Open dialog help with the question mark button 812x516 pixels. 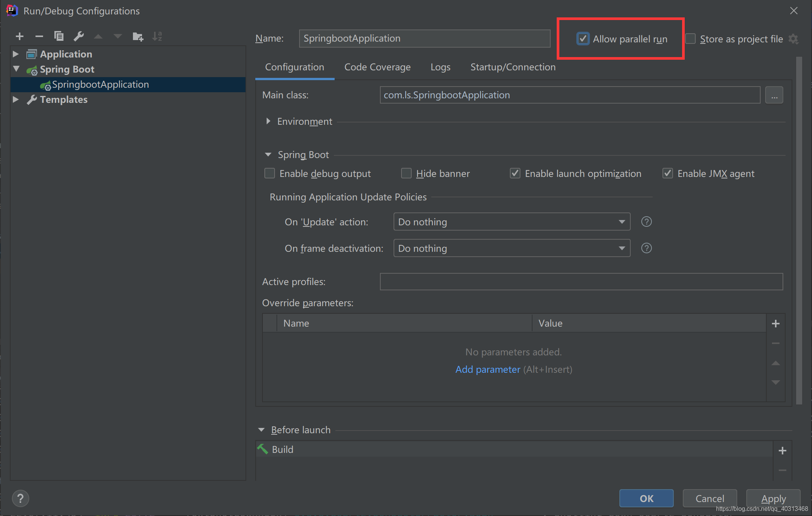coord(20,498)
